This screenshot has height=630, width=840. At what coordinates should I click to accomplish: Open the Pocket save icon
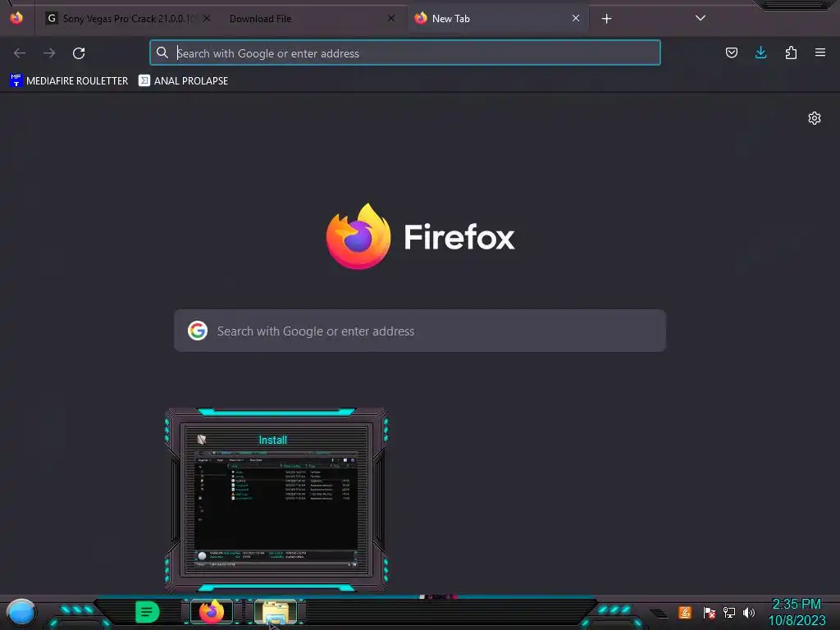coord(731,52)
